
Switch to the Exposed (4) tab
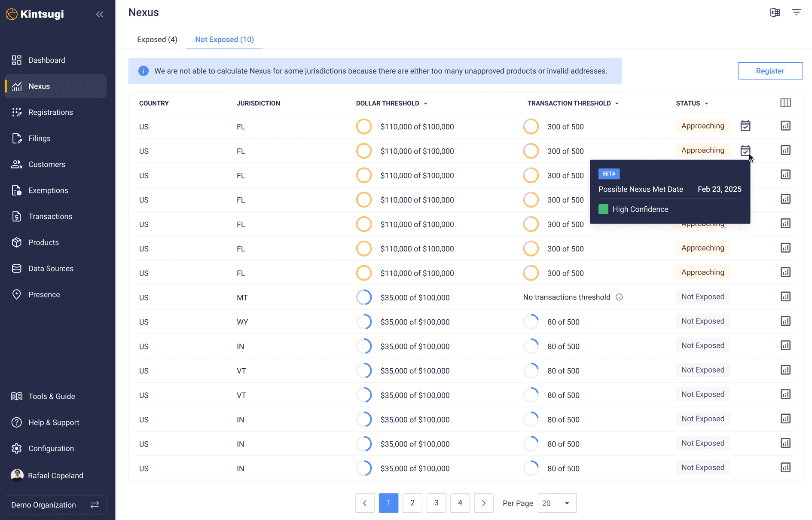[157, 40]
